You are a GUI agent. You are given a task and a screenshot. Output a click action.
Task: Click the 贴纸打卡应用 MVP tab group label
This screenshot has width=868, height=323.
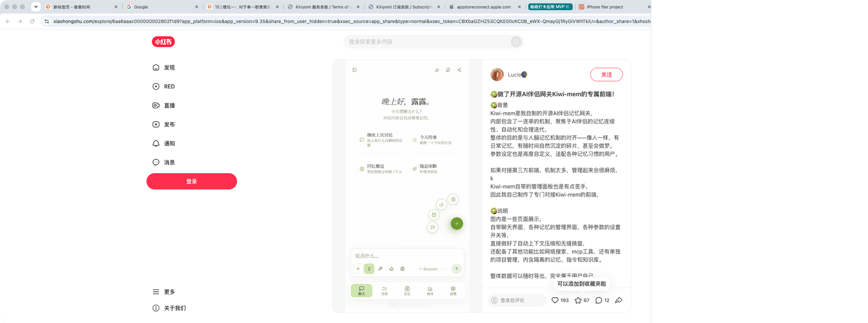[550, 7]
